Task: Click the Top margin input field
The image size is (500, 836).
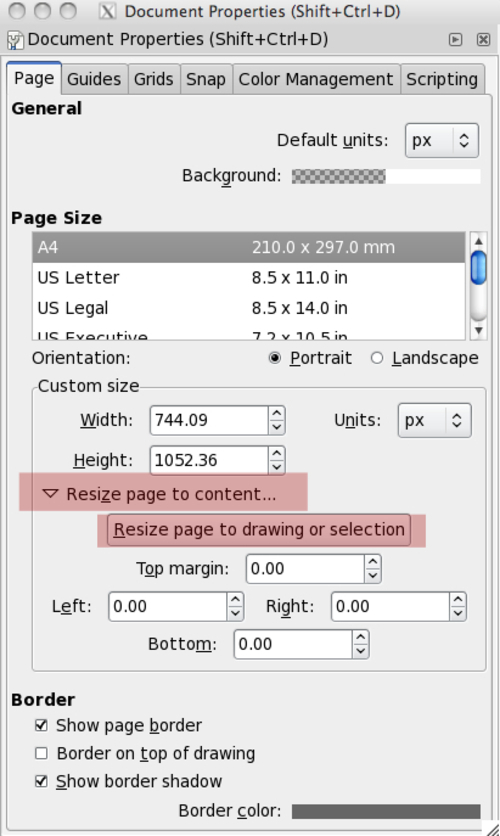Action: coord(305,568)
